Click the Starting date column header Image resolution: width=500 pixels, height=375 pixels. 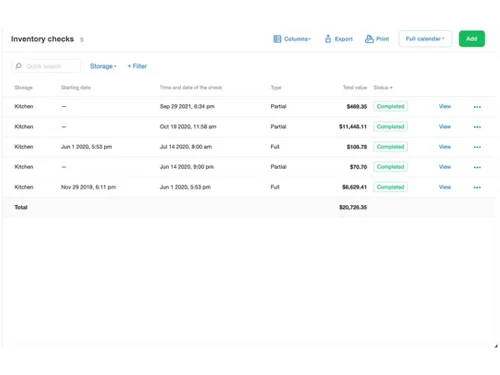tap(76, 88)
